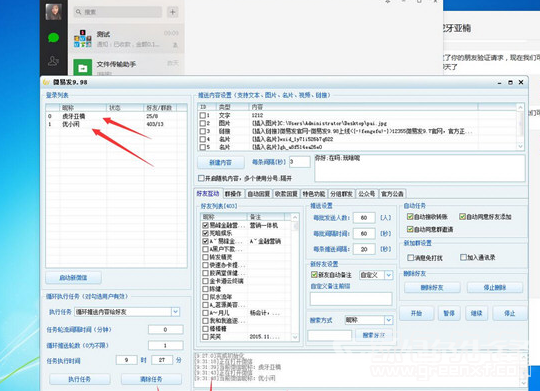The width and height of the screenshot is (540, 391).
Task: Switch to 自动回复 tab
Action: (x=259, y=194)
